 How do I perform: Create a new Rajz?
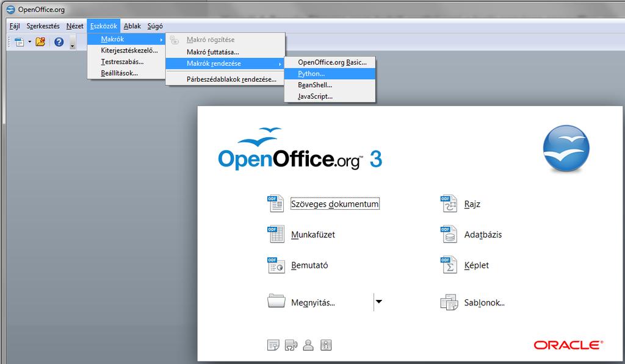472,204
